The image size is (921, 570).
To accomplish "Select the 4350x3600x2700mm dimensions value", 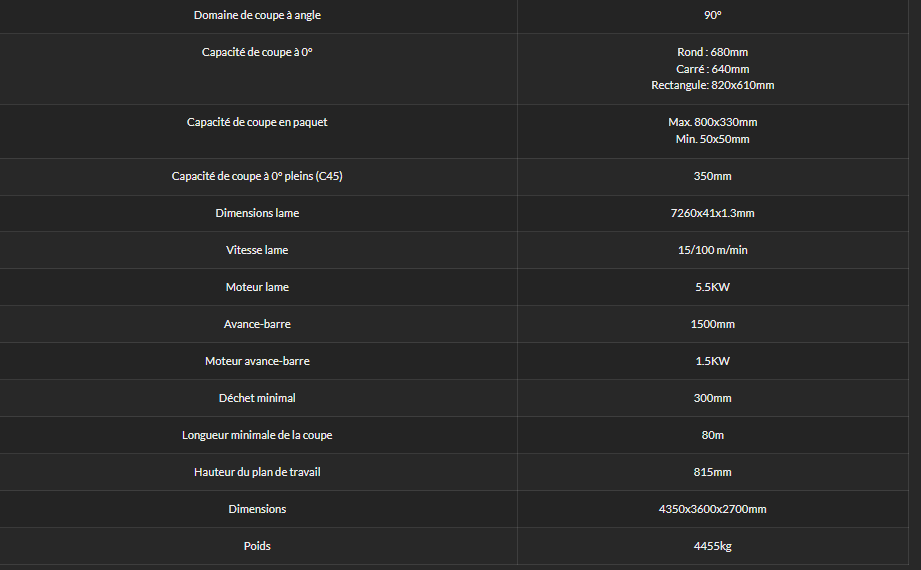I will (712, 509).
